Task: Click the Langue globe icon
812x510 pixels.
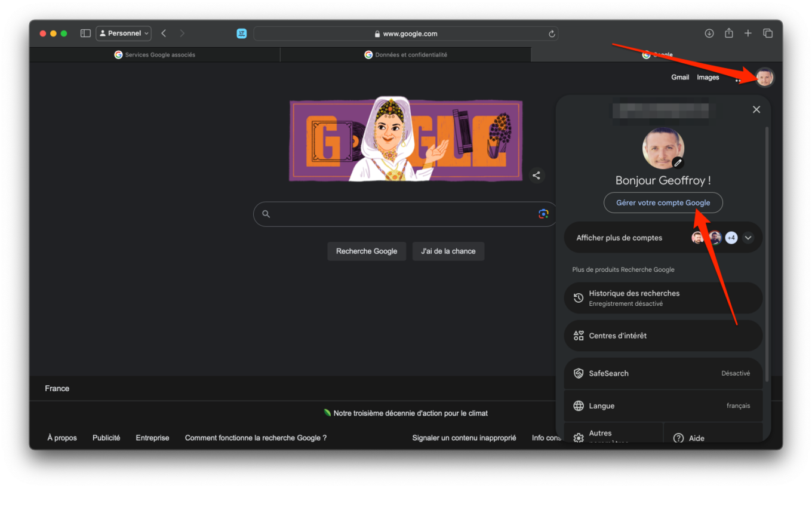Action: tap(579, 406)
